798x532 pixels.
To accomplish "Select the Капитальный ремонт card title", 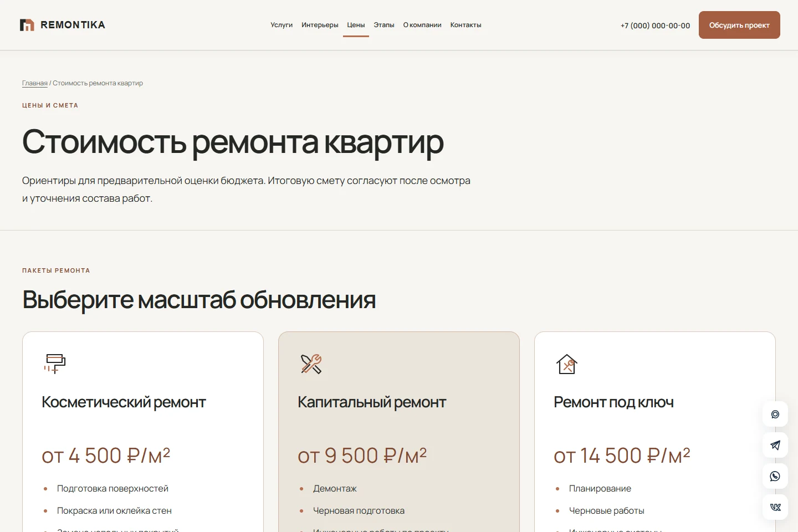I will [x=372, y=402].
